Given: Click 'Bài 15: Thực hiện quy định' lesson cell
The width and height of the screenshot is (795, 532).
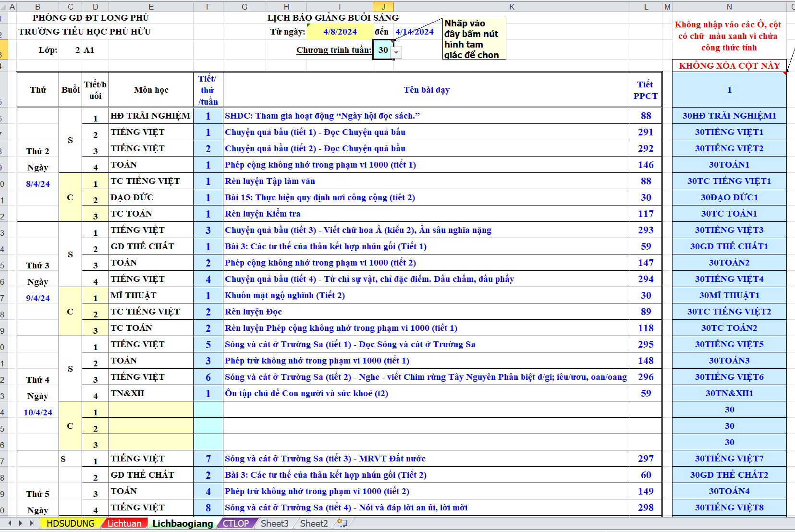Looking at the screenshot, I should coord(427,197).
